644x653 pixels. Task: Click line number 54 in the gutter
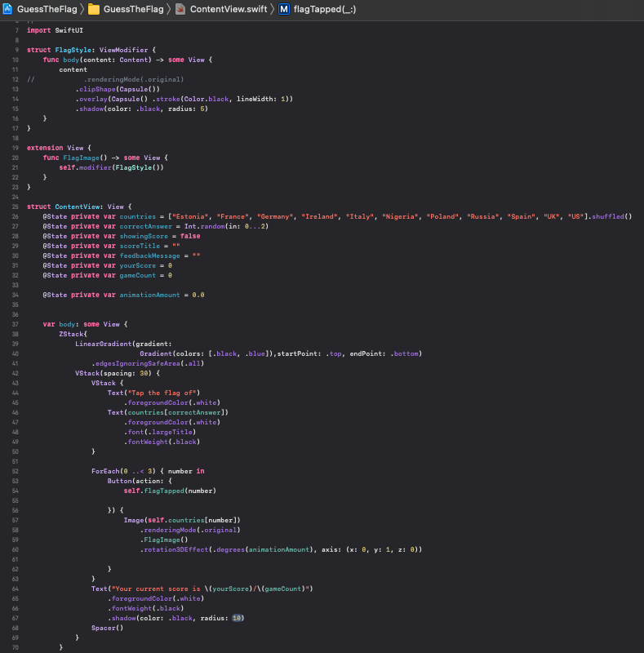pyautogui.click(x=15, y=491)
